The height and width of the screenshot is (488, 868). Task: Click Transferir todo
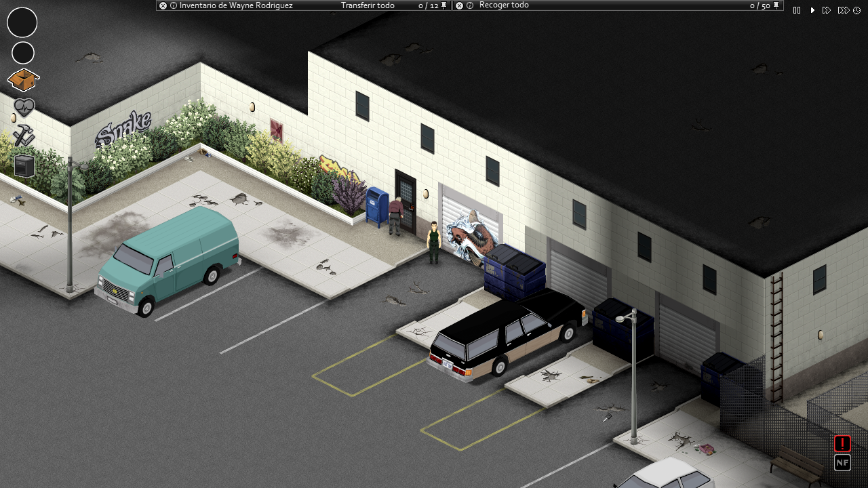(x=368, y=5)
